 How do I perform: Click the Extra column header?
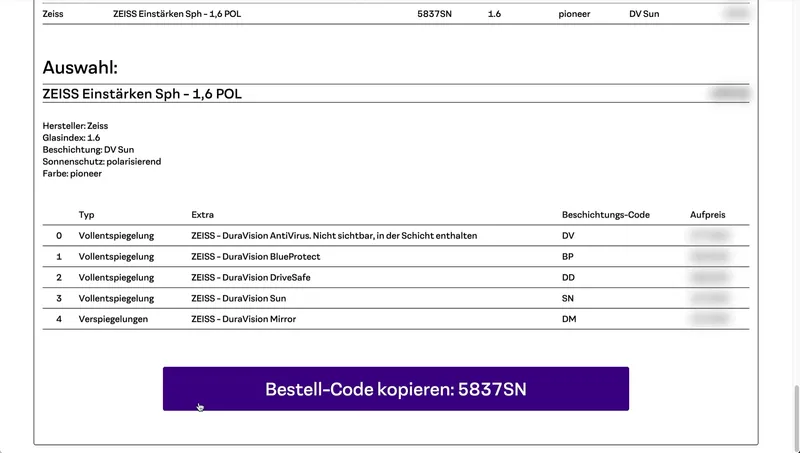click(203, 215)
